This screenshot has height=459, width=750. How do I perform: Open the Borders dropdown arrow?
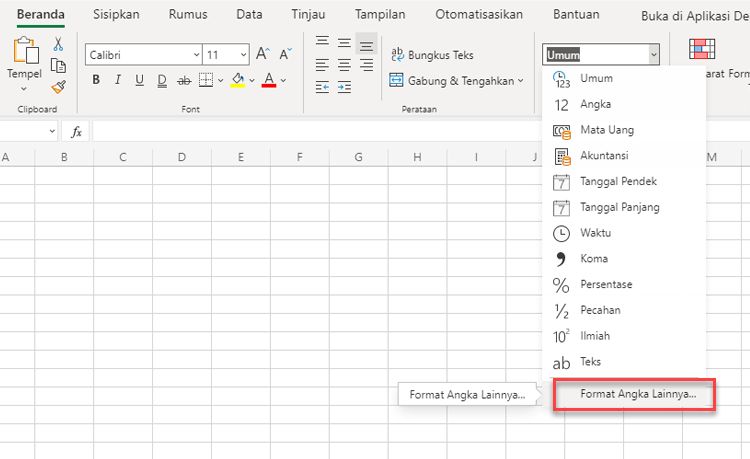[x=221, y=80]
